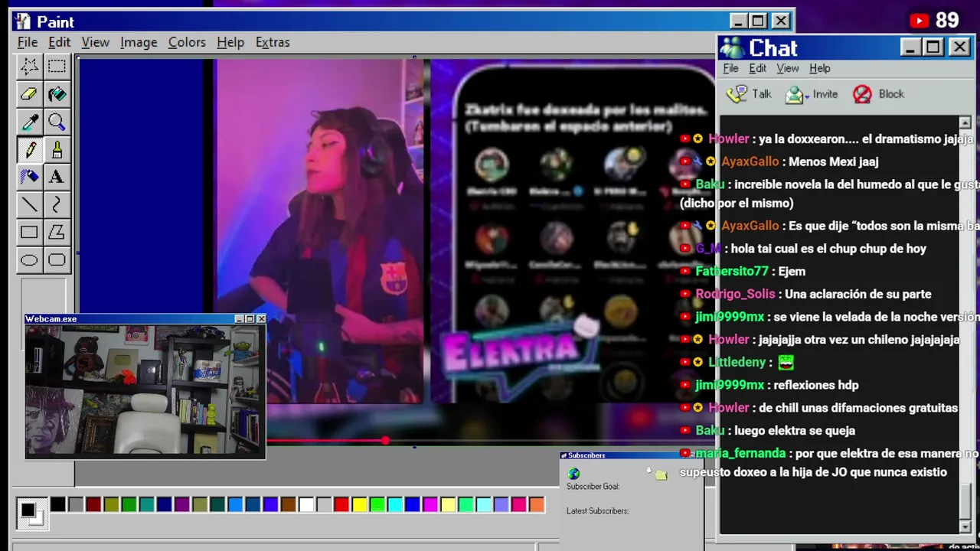The width and height of the screenshot is (980, 551).
Task: Select the Free-Form Select tool in Paint
Action: (29, 67)
